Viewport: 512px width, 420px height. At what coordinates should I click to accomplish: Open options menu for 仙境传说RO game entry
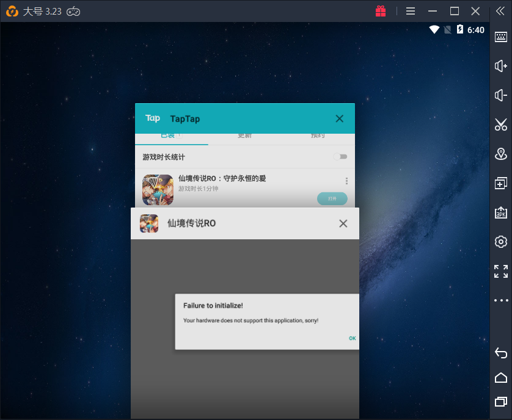(346, 181)
